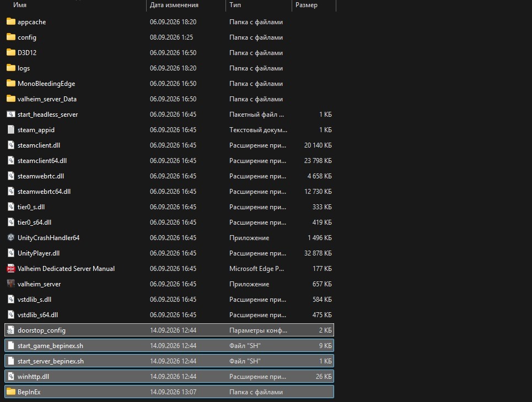Select the steamwebrtc.dll file name
Viewport: 532px width, 402px height.
click(41, 176)
